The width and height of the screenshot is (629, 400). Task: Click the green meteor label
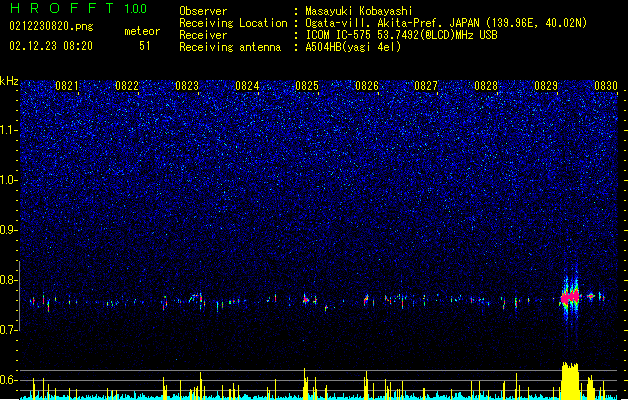[x=142, y=31]
